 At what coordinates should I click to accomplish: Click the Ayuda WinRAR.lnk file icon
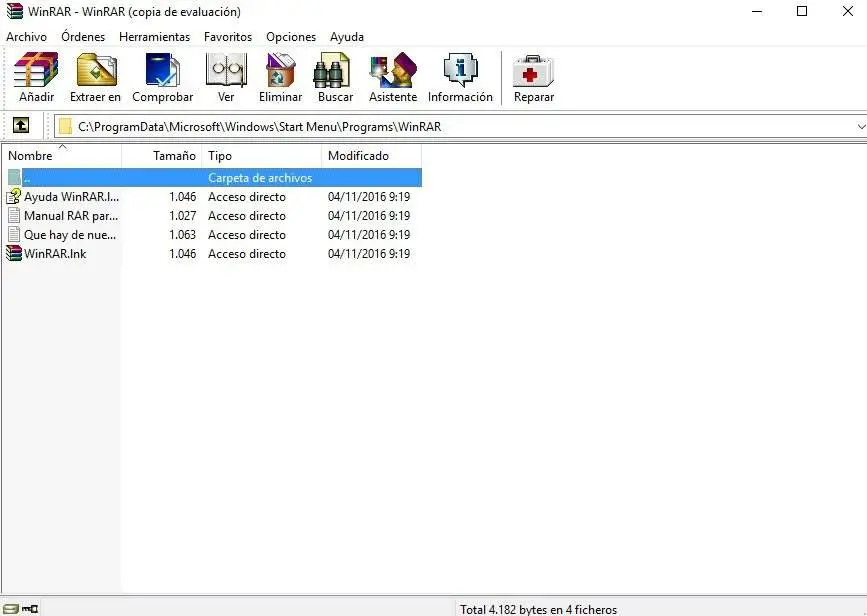(14, 196)
